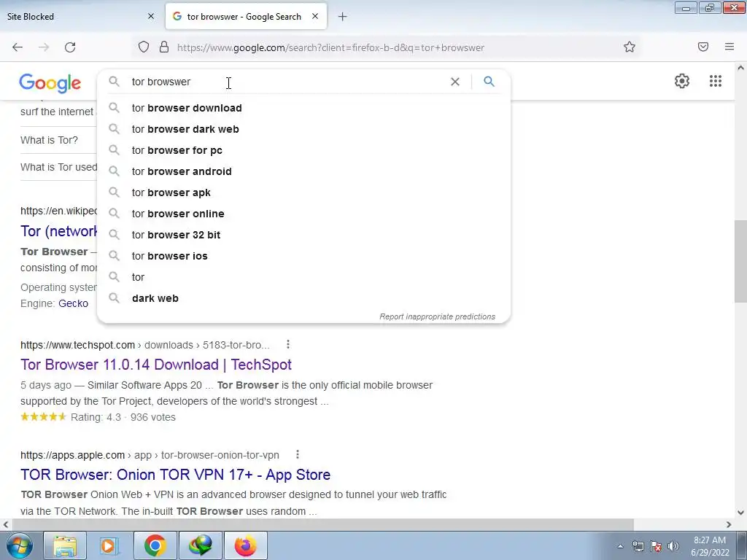Reload the current page

(x=70, y=47)
